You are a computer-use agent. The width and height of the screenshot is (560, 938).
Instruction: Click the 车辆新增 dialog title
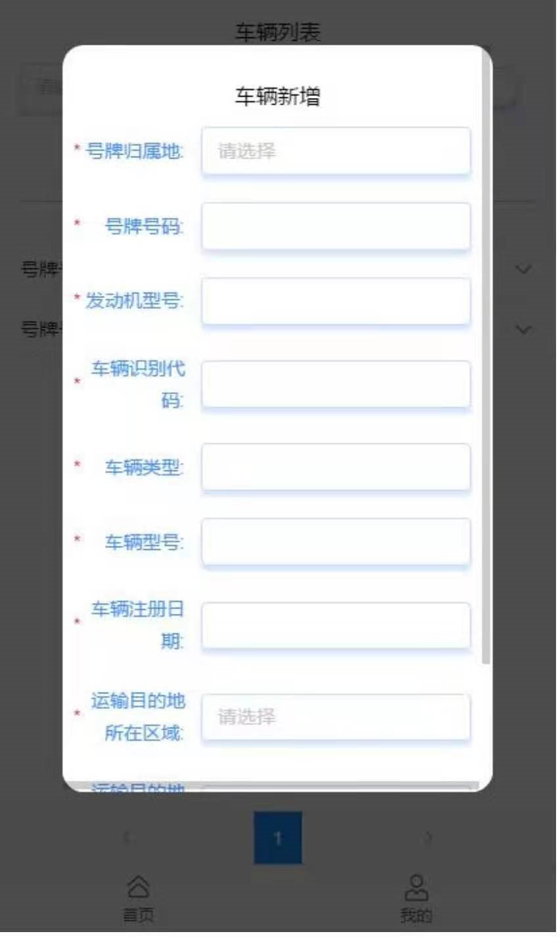tap(279, 97)
